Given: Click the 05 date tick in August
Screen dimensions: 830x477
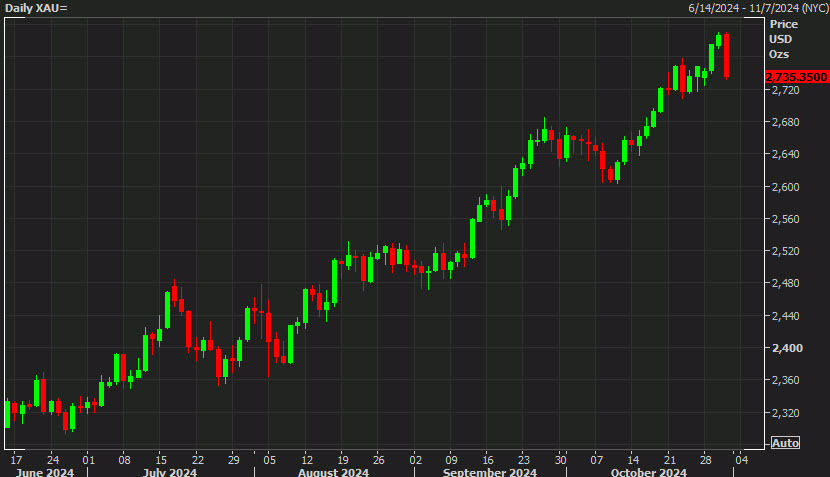Looking at the screenshot, I should point(269,460).
